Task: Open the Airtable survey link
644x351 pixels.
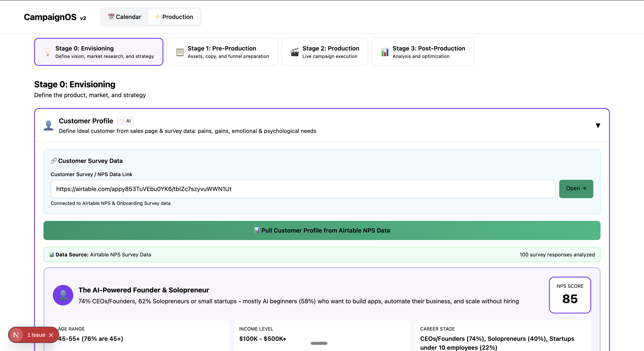Action: tap(576, 189)
